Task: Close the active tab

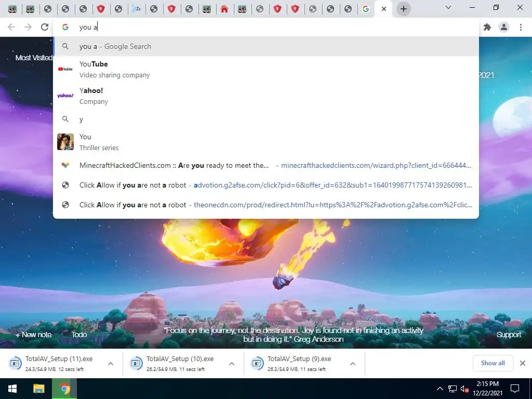Action: [384, 9]
